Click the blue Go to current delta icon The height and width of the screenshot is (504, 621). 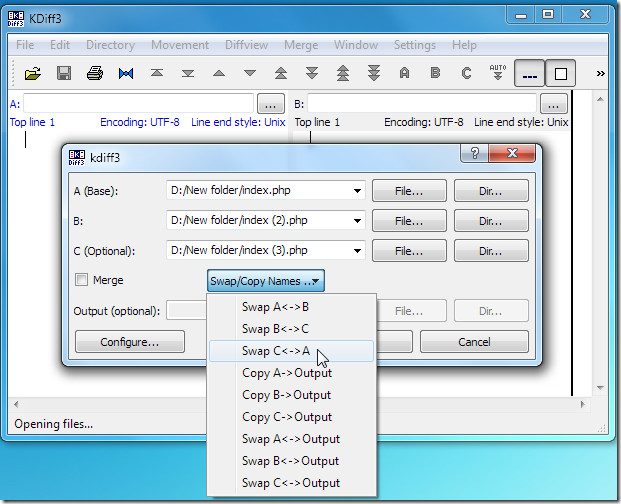pos(126,73)
